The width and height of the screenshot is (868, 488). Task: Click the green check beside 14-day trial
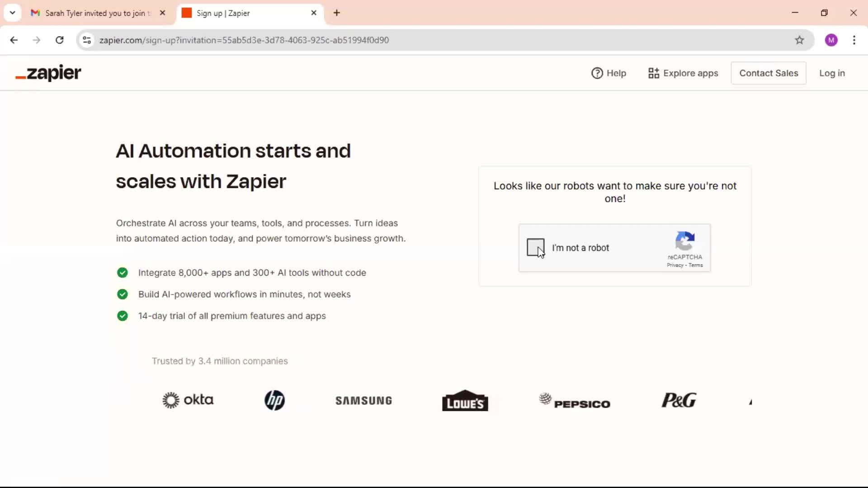(123, 316)
